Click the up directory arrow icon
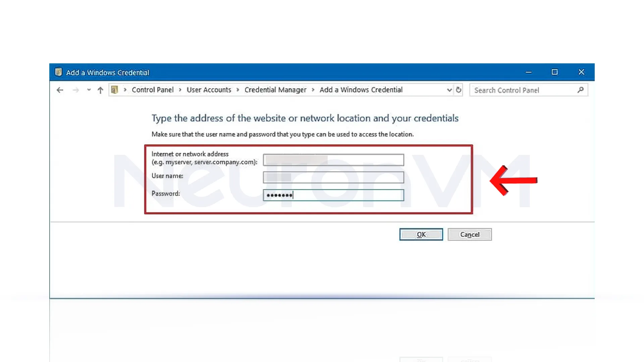 click(x=100, y=90)
